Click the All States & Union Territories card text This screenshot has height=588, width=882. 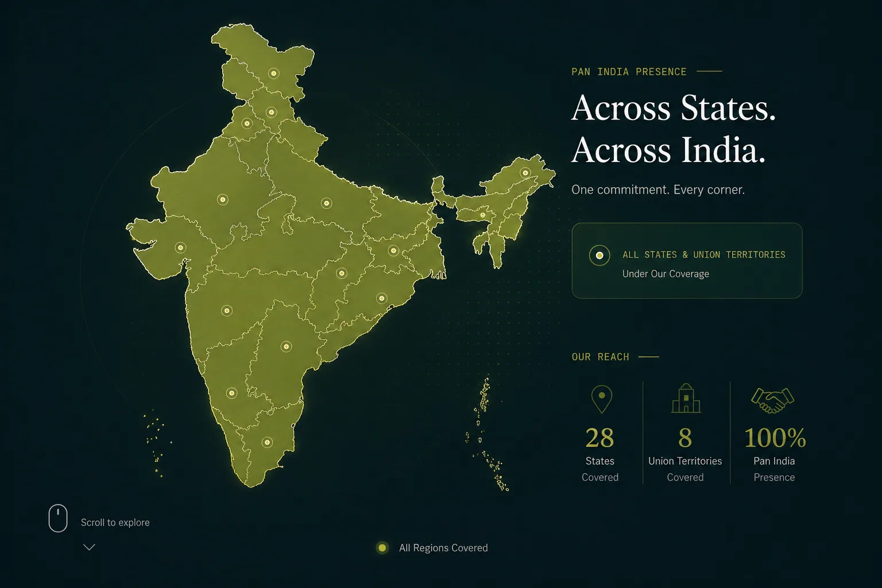pyautogui.click(x=704, y=255)
